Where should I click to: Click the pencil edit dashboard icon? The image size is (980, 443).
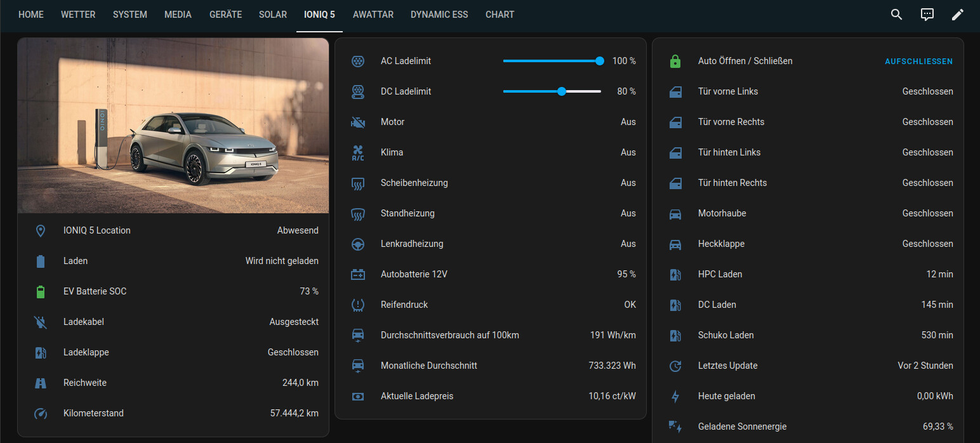pos(958,15)
